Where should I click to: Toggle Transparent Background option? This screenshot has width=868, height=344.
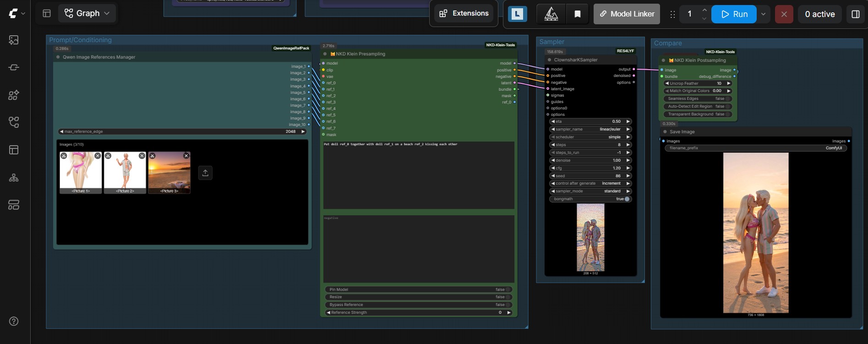click(x=698, y=114)
